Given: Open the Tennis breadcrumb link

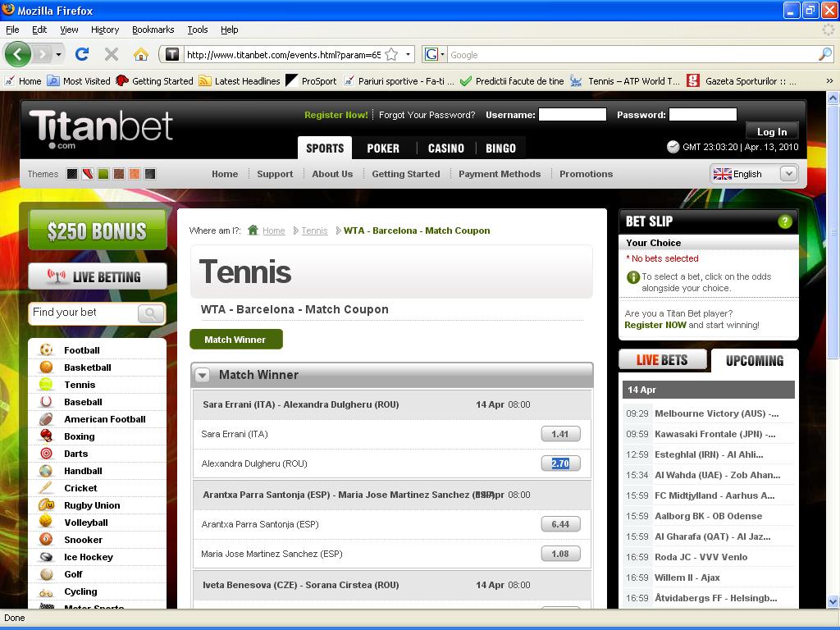Looking at the screenshot, I should 314,231.
